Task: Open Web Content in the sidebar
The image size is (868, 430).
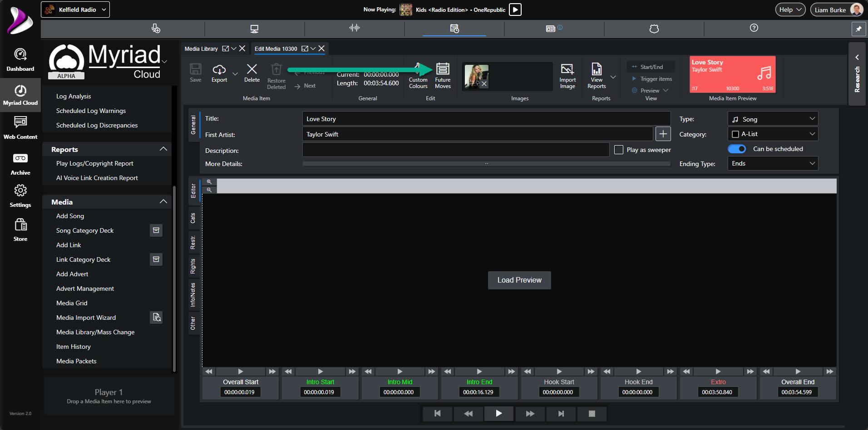Action: coord(20,127)
